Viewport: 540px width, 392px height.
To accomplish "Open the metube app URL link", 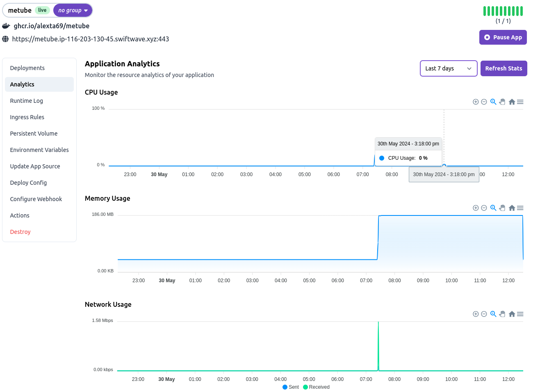I will (91, 39).
